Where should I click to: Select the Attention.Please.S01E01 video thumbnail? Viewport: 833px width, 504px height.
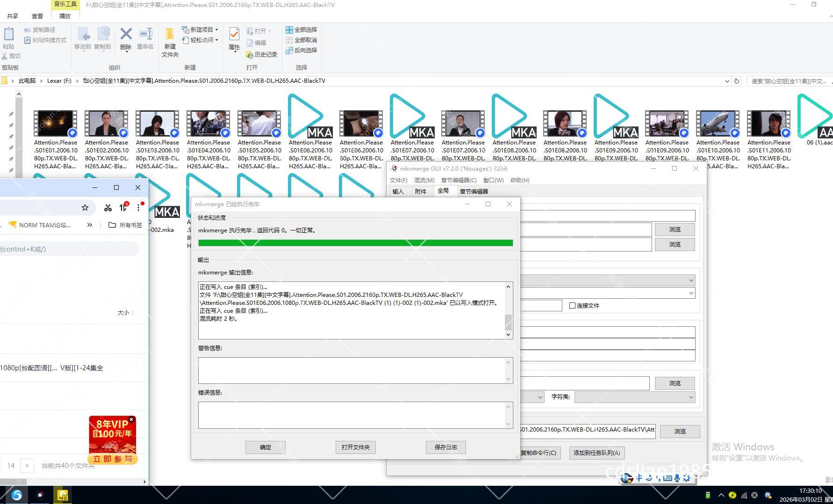pyautogui.click(x=56, y=123)
